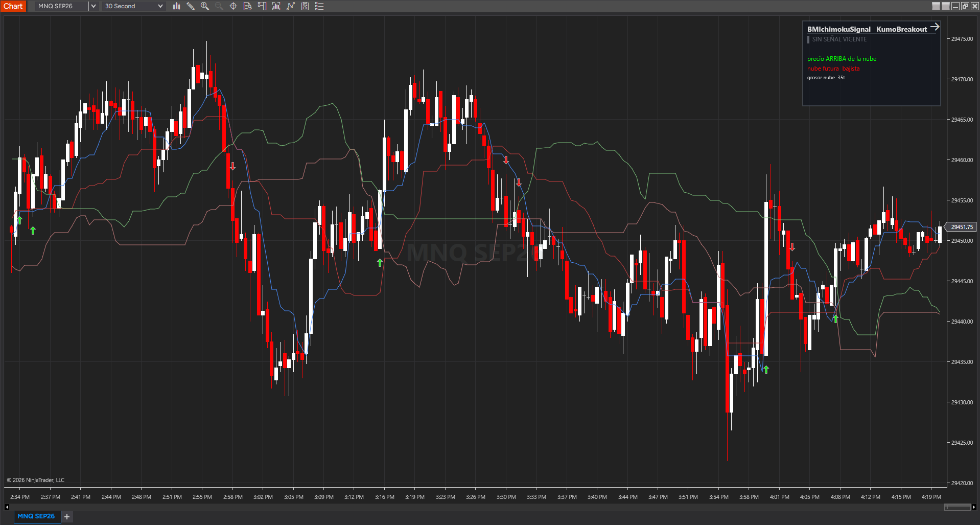This screenshot has width=980, height=525.
Task: Click the © 2026 NinjaTrader, LLC notice
Action: click(x=36, y=480)
